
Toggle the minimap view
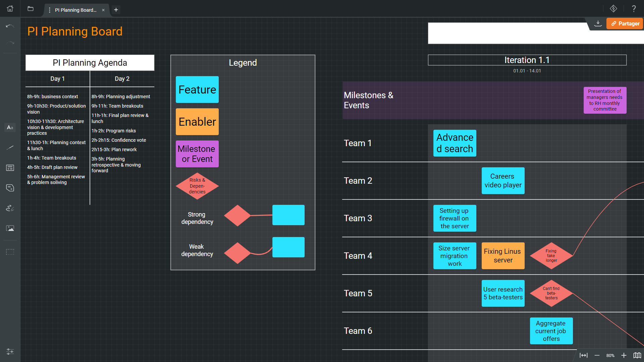637,355
